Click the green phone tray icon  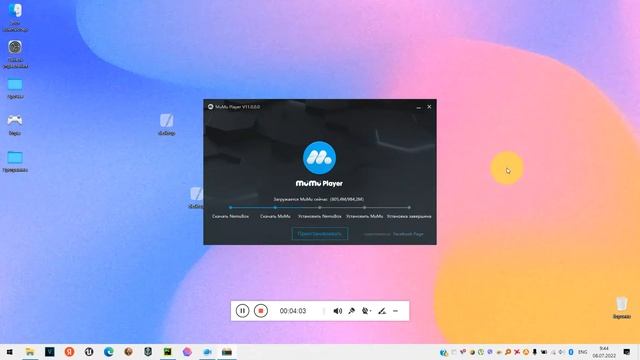point(481,352)
